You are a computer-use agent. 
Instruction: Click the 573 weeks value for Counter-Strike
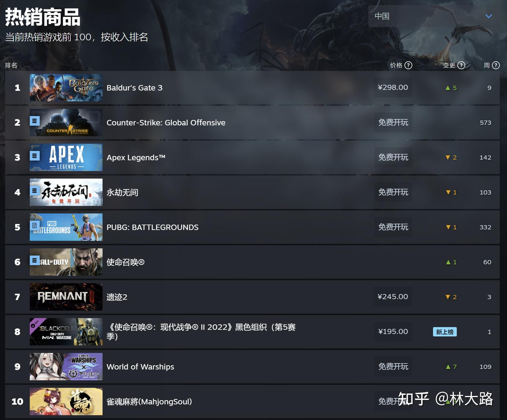pyautogui.click(x=485, y=123)
